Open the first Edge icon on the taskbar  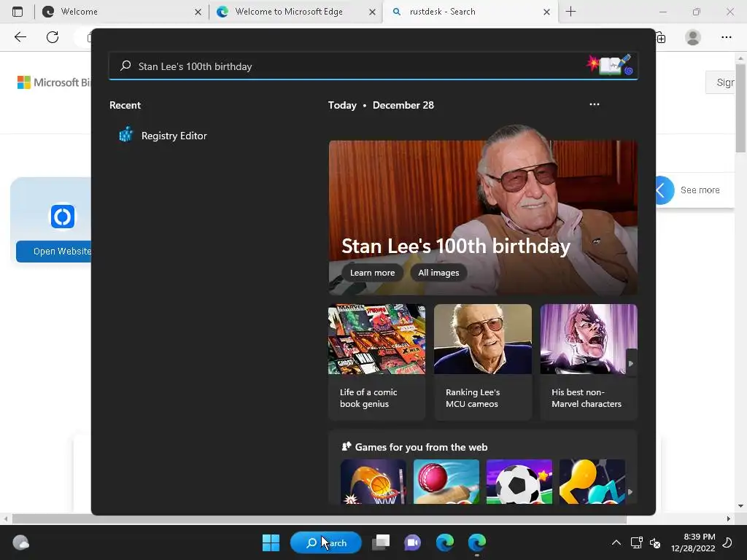[x=445, y=542]
